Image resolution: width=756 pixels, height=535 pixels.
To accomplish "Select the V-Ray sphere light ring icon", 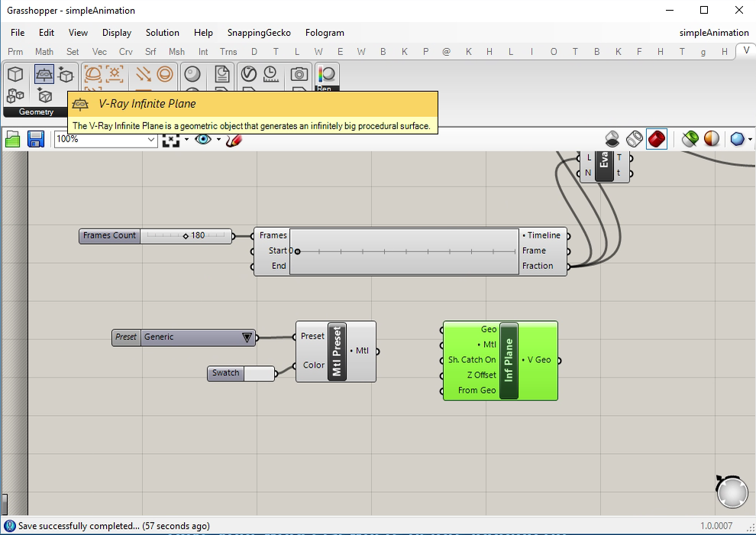I will [x=165, y=74].
